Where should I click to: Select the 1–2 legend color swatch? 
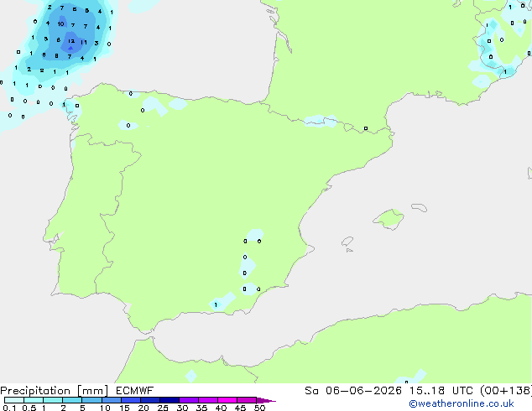[53, 400]
